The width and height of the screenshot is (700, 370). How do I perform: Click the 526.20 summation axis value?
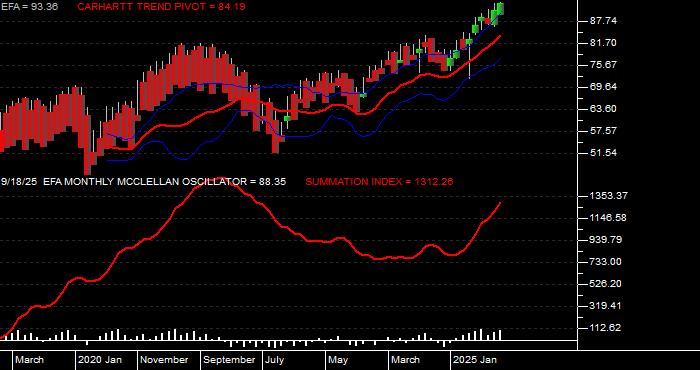[x=606, y=284]
